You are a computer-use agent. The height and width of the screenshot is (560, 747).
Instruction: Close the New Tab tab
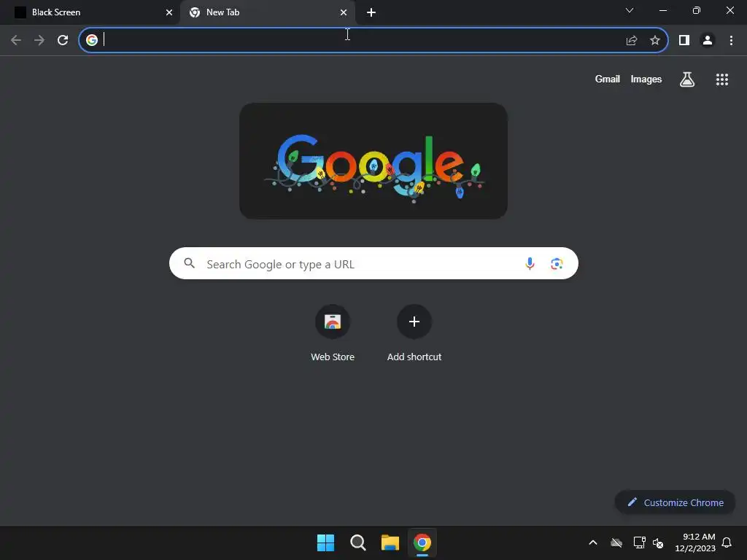(344, 12)
